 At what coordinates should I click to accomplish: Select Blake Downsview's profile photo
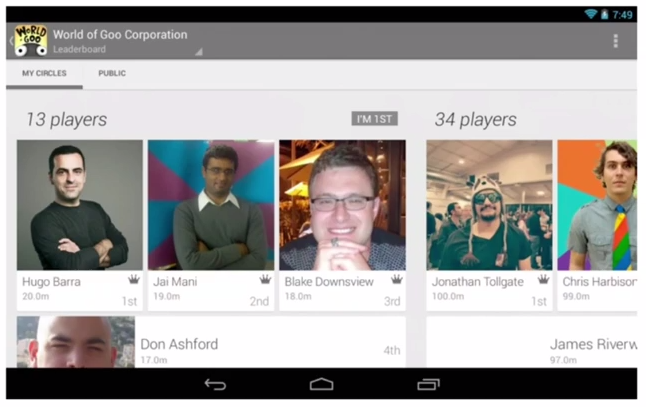tap(342, 205)
